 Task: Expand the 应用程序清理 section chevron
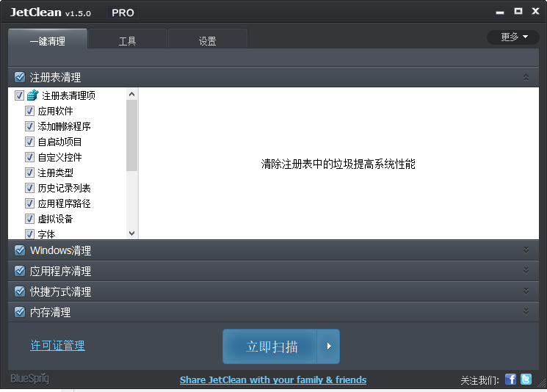click(x=526, y=271)
